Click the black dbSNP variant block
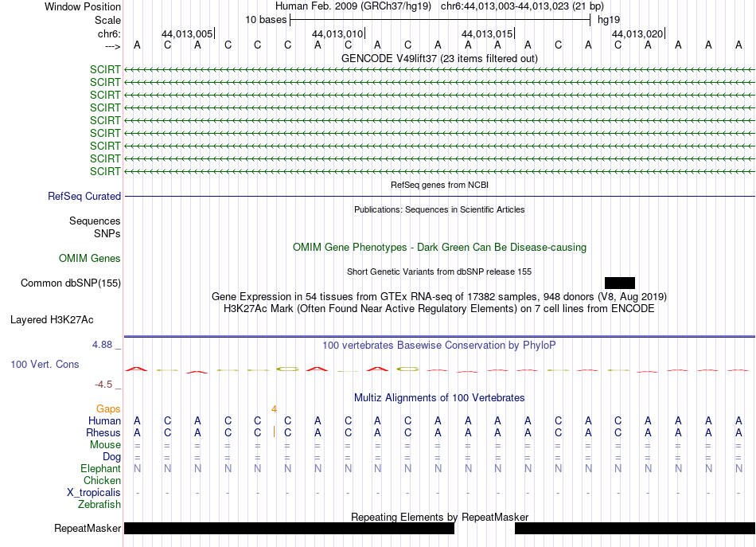Image resolution: width=756 pixels, height=547 pixels. [620, 283]
